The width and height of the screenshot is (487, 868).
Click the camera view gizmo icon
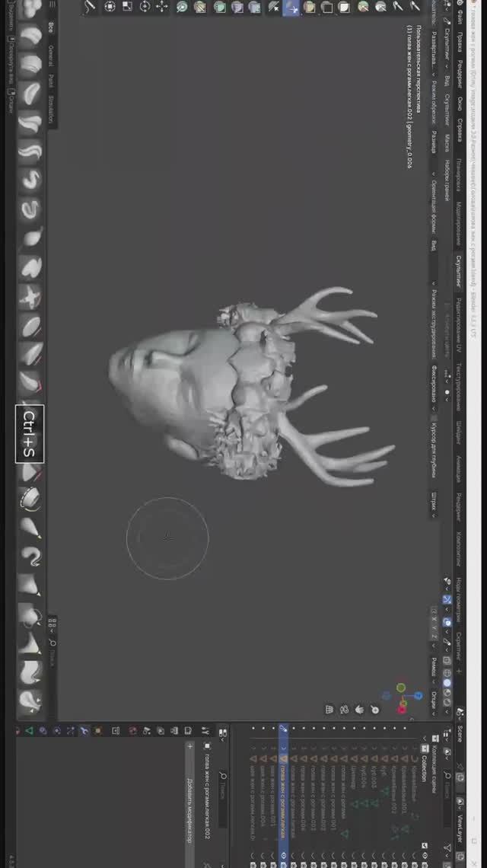coord(344,710)
